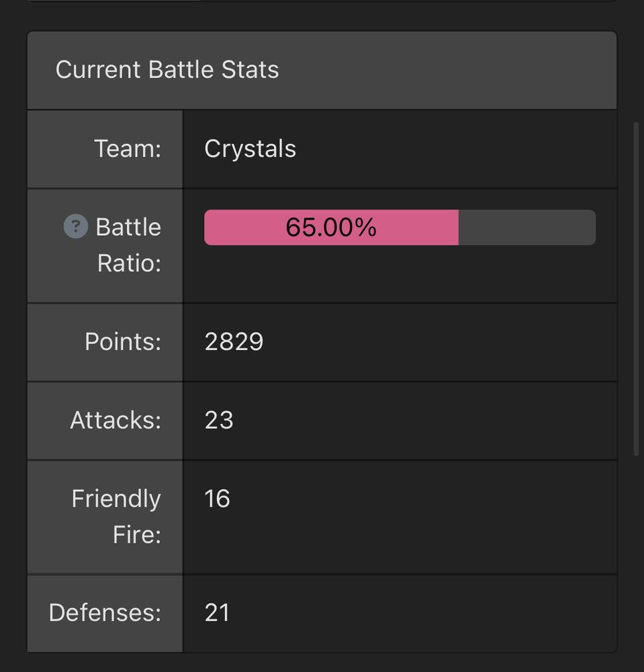Click the Team: label
This screenshot has height=672, width=644.
128,149
